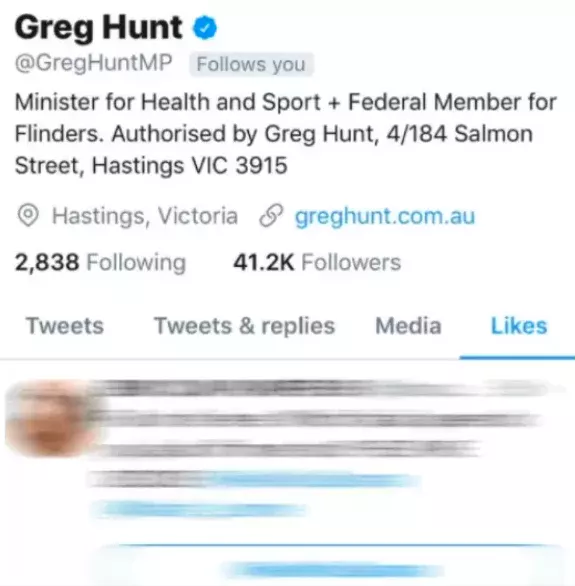Click the second blurred blue hashtag line
The height and width of the screenshot is (586, 575).
(x=200, y=510)
